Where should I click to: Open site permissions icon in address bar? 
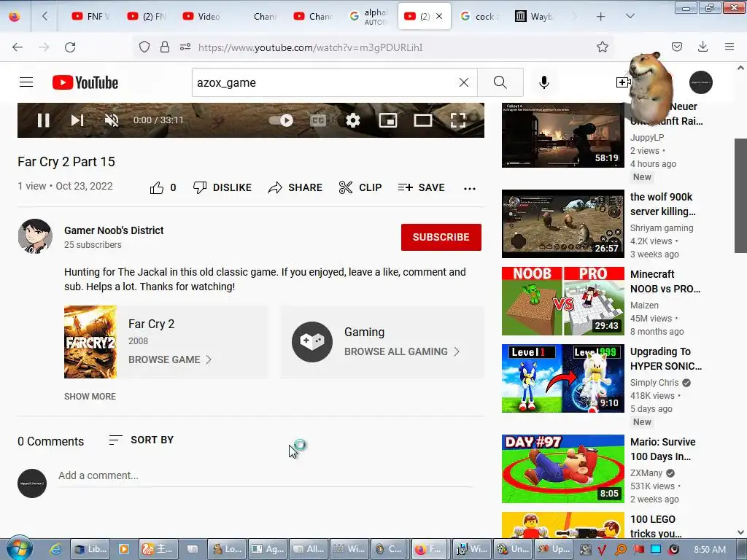(185, 47)
